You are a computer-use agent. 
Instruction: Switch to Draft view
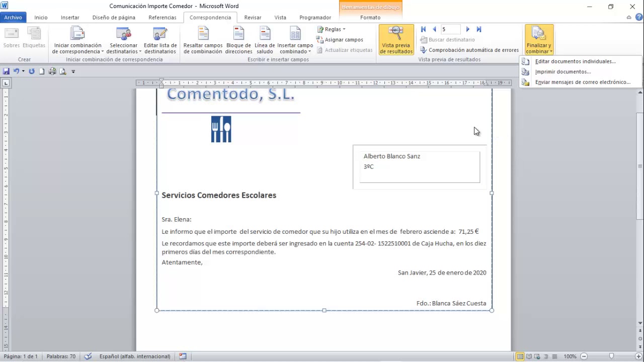click(554, 356)
